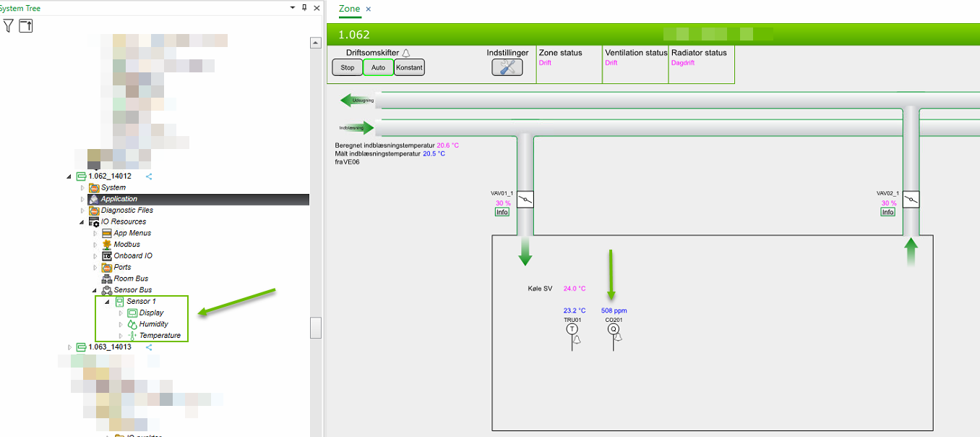Expand the 1.063_14013 device node
This screenshot has width=980, height=437.
(69, 347)
